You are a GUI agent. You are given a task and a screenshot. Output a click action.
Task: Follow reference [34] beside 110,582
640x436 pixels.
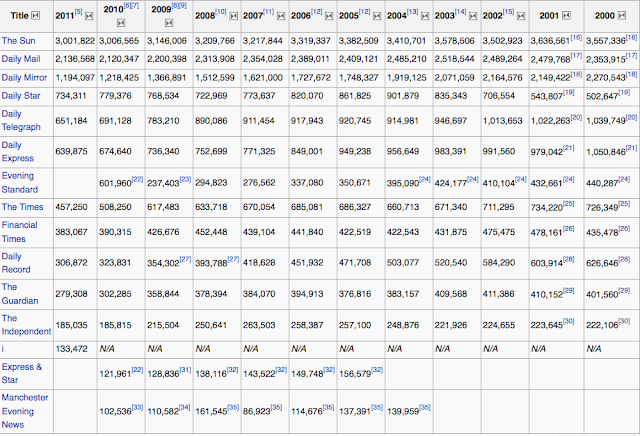[x=184, y=407]
